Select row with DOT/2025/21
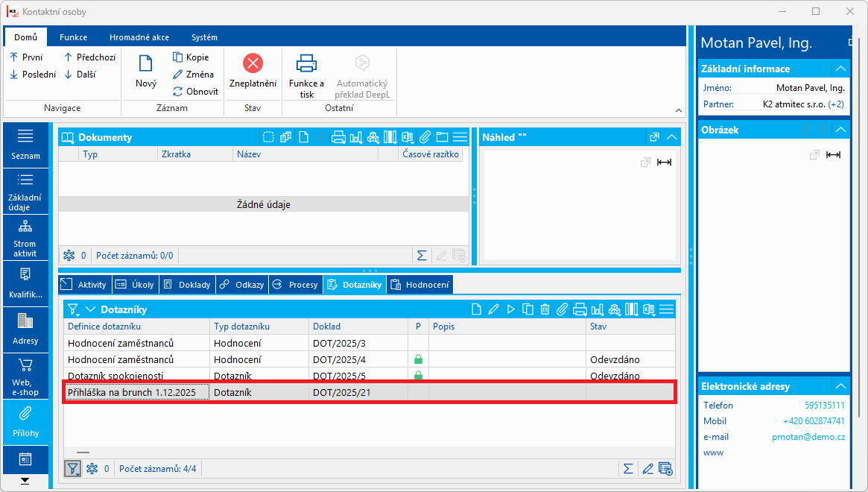Image resolution: width=868 pixels, height=492 pixels. pos(370,392)
